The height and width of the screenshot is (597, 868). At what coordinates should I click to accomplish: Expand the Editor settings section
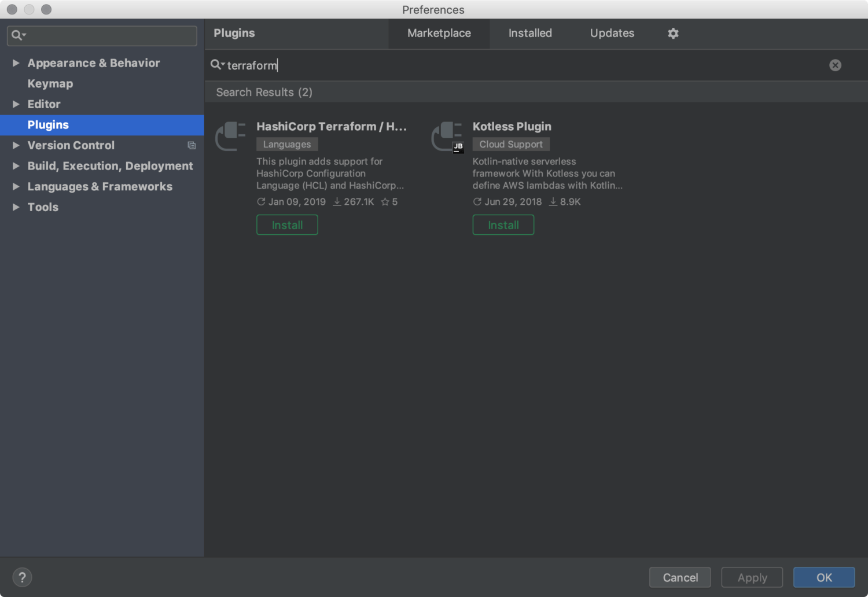coord(16,104)
